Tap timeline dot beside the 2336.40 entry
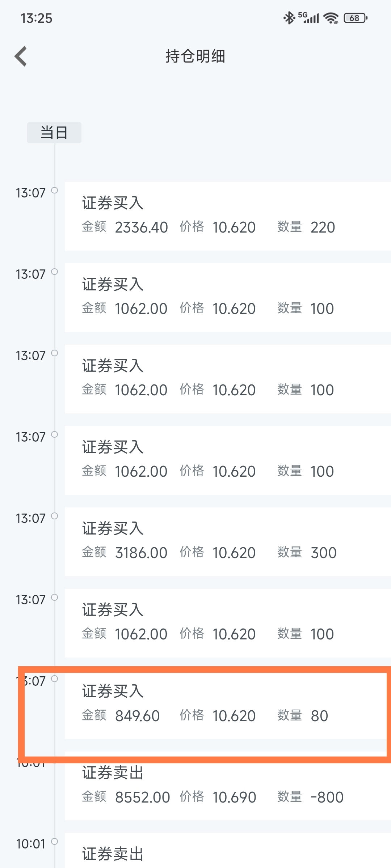Viewport: 391px width, 868px height. tap(54, 190)
